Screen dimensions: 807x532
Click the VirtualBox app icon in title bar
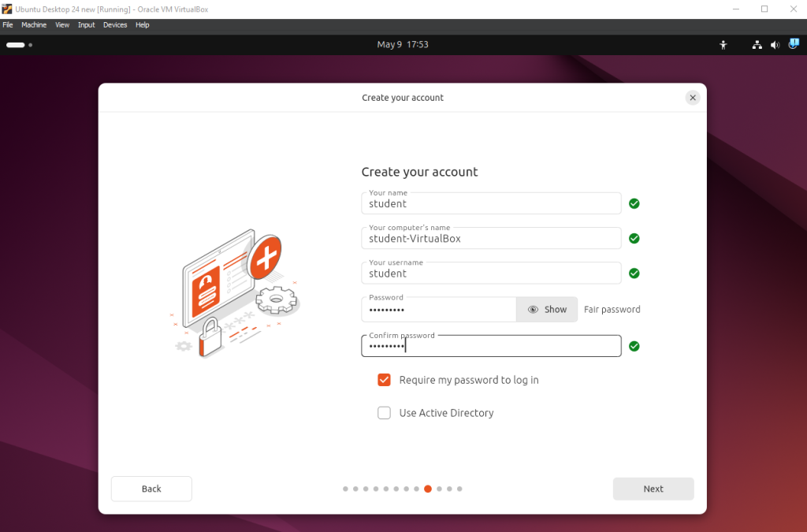coord(6,9)
